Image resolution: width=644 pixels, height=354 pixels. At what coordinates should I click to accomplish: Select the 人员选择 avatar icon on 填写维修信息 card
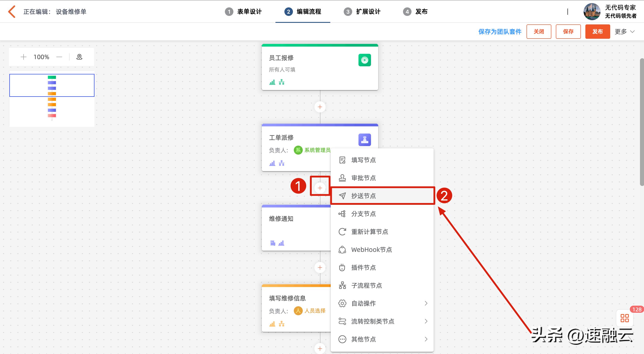coord(298,311)
